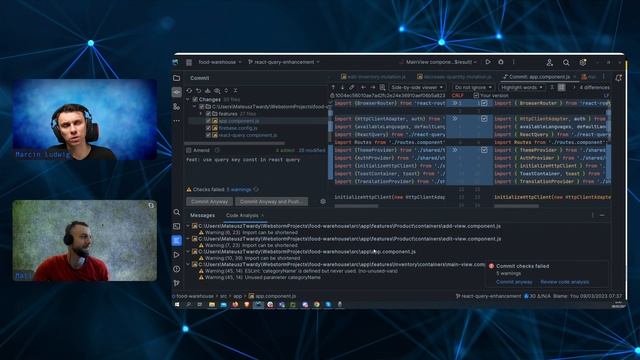Open the Terminal tool window icon
The image size is (640, 360).
[x=177, y=226]
